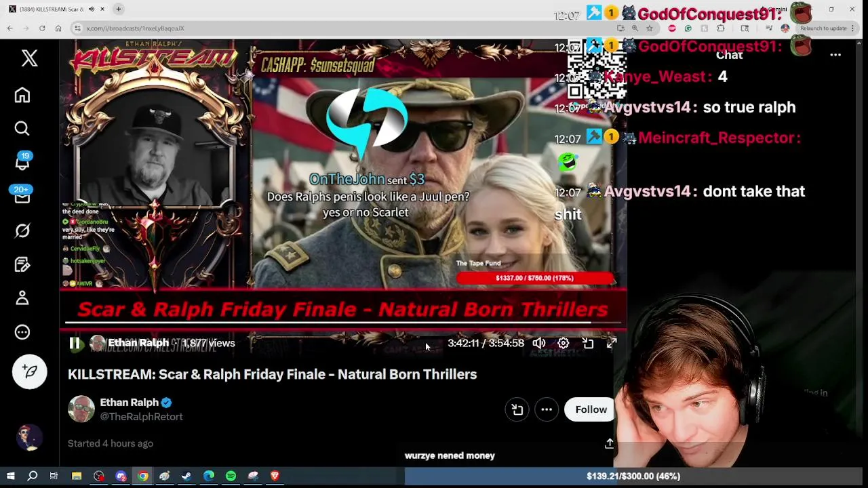Image resolution: width=868 pixels, height=488 pixels.
Task: Open Notifications bell with 19 badge
Action: point(22,163)
